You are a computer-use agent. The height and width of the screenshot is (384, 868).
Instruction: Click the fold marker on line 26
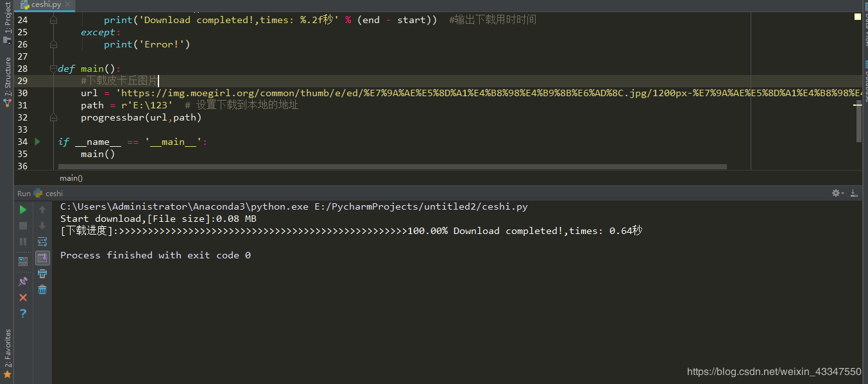(x=54, y=44)
